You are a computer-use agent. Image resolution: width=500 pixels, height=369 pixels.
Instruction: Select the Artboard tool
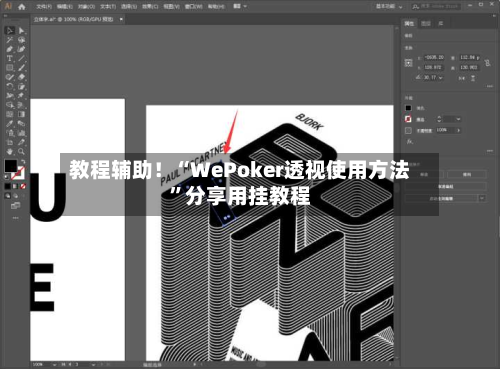[x=9, y=142]
